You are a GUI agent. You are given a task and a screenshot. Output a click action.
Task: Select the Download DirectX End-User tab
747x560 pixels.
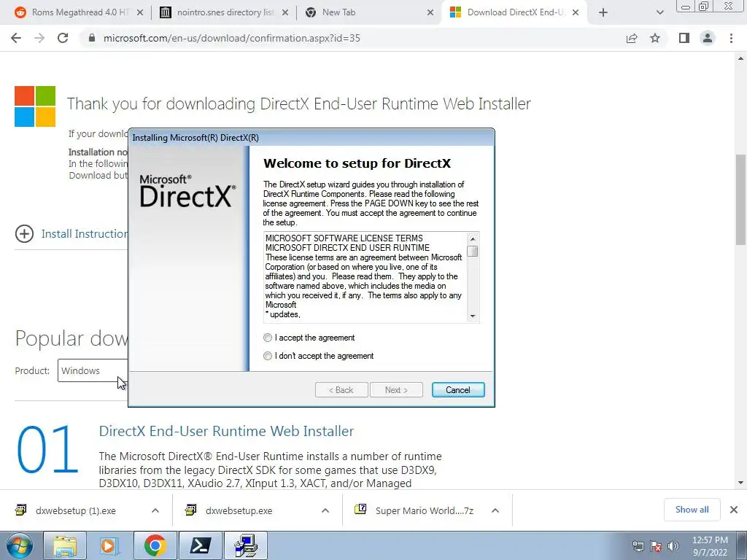(514, 12)
